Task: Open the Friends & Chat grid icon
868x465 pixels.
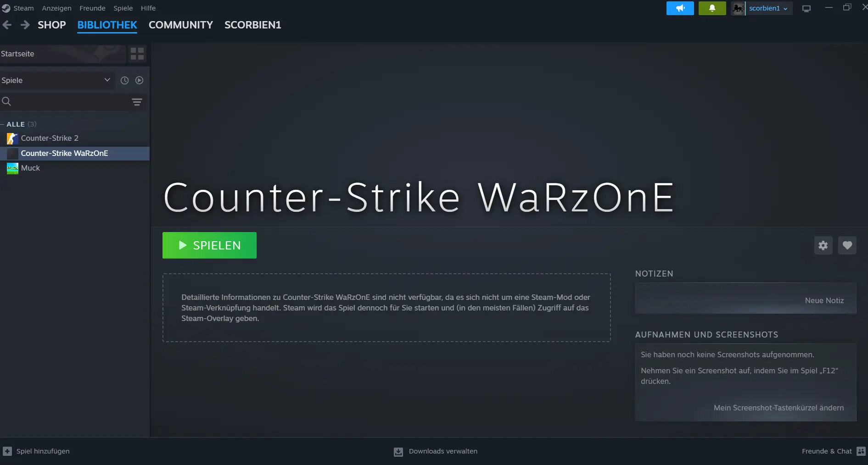Action: point(861,451)
